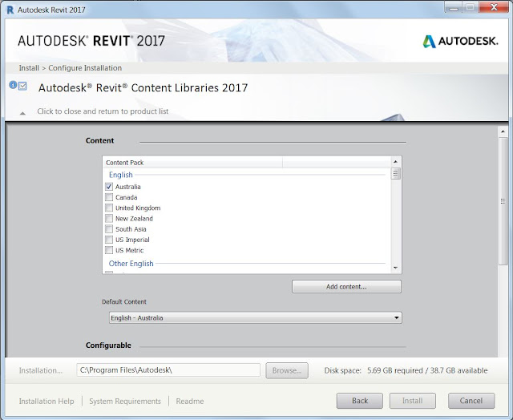Select the US Metric content pack
Image resolution: width=513 pixels, height=420 pixels.
(109, 250)
